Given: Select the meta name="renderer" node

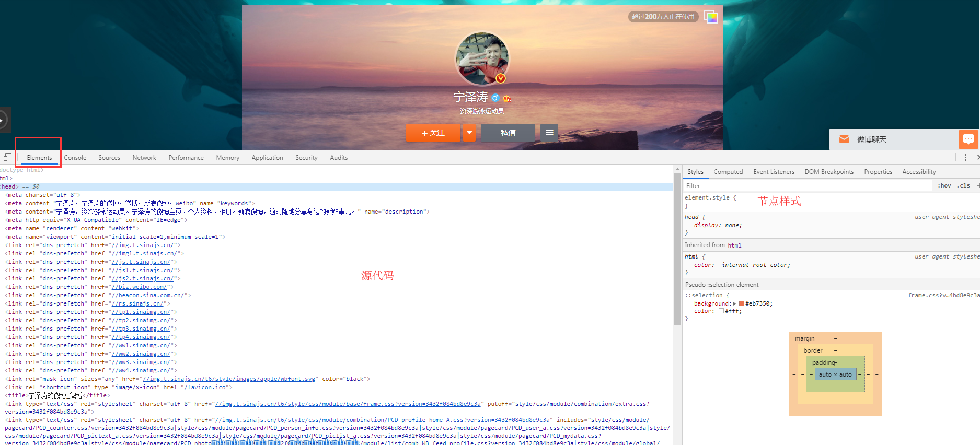Looking at the screenshot, I should (72, 228).
